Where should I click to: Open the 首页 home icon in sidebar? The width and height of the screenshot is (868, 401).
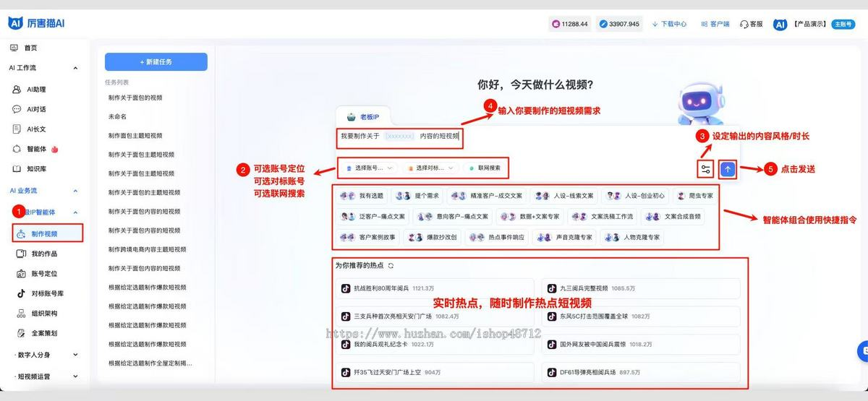(x=14, y=48)
